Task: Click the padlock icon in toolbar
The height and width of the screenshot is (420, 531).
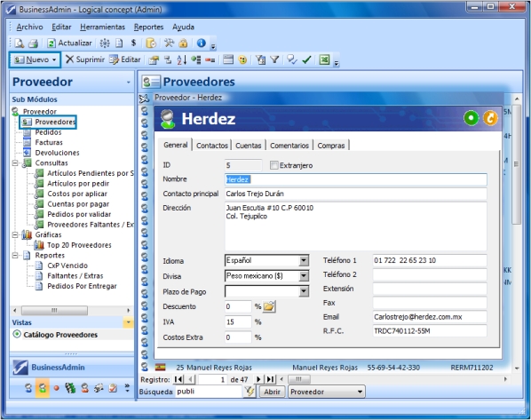Action: [183, 43]
